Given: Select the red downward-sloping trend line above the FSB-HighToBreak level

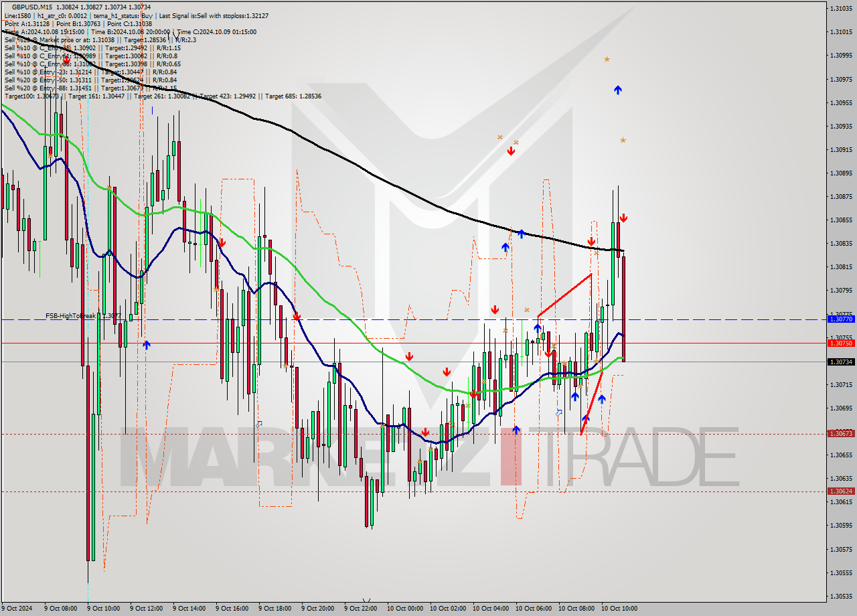Looking at the screenshot, I should click(x=564, y=295).
